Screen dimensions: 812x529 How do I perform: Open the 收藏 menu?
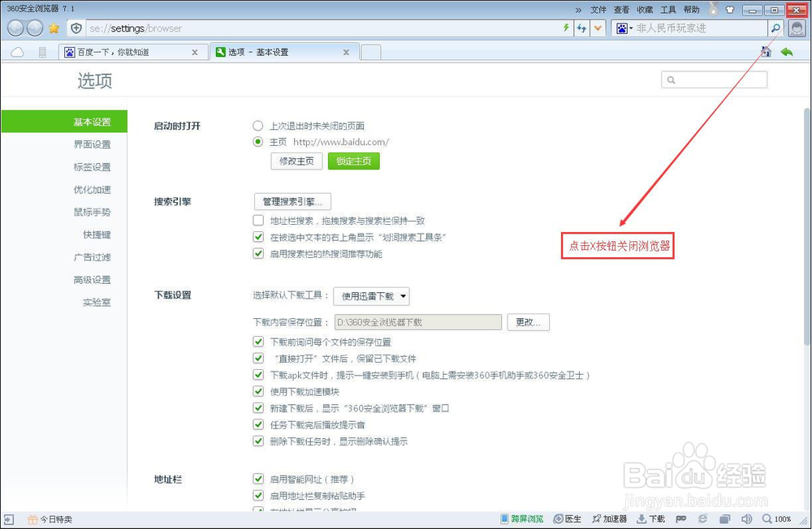coord(645,10)
